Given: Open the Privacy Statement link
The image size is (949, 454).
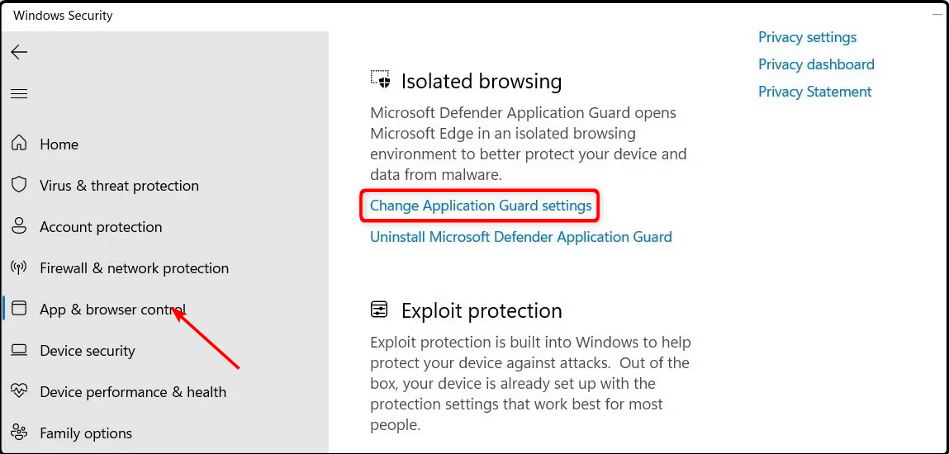Looking at the screenshot, I should [815, 92].
